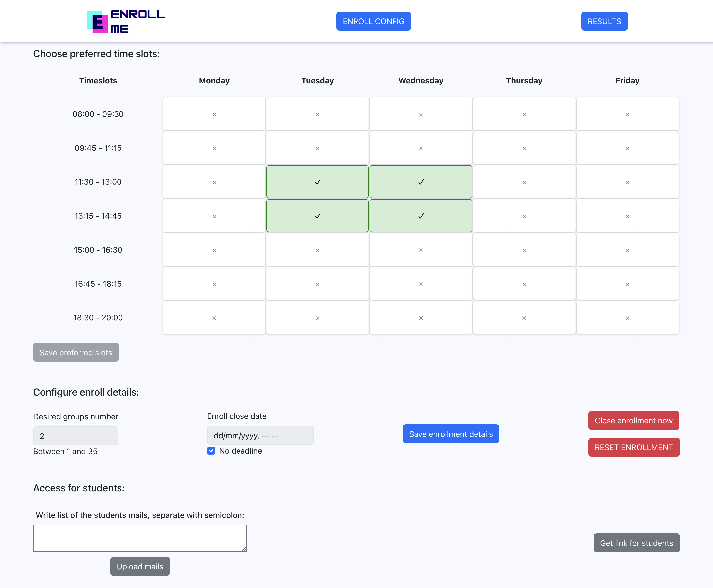Viewport: 713px width, 588px height.
Task: Click the Save preferred slots button
Action: (76, 352)
